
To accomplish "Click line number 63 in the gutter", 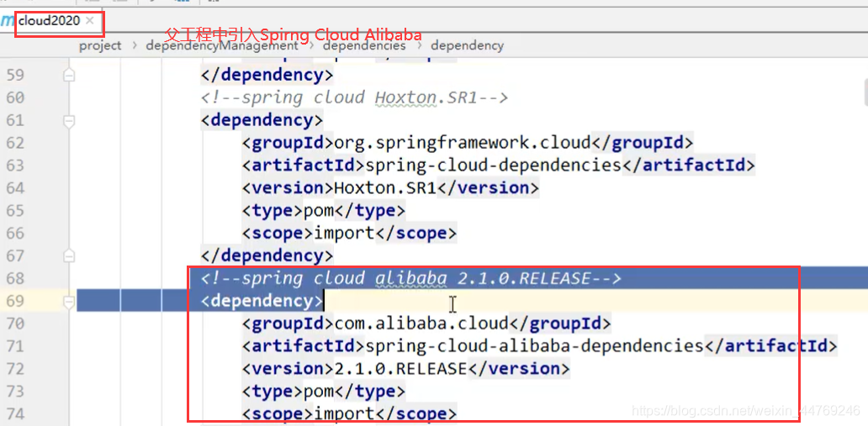I will [14, 166].
